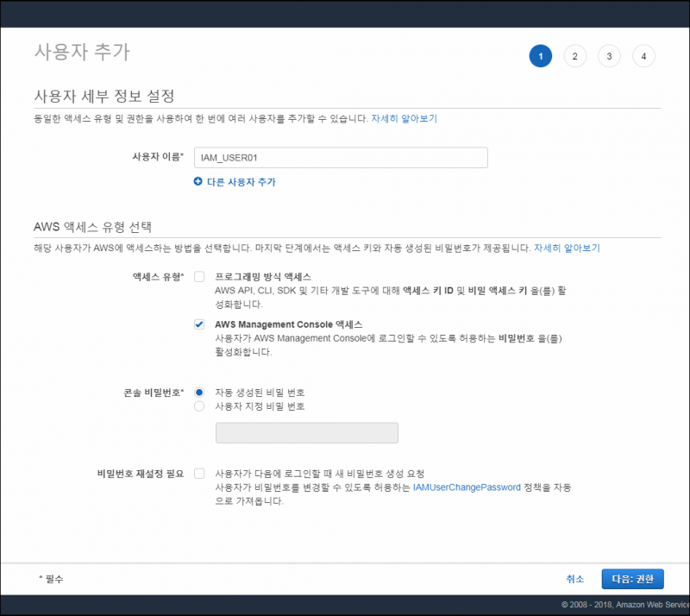Click the 다른 사용자 추가 link
Viewport: 690px width, 616px height.
pyautogui.click(x=241, y=182)
